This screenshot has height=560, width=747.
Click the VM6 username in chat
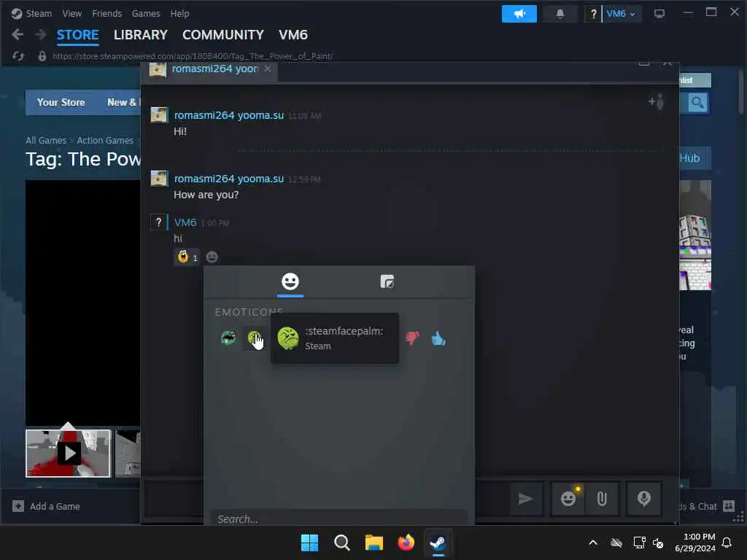coord(185,222)
